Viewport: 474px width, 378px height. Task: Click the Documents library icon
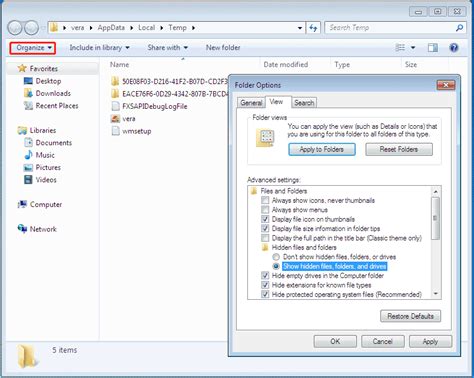[28, 143]
